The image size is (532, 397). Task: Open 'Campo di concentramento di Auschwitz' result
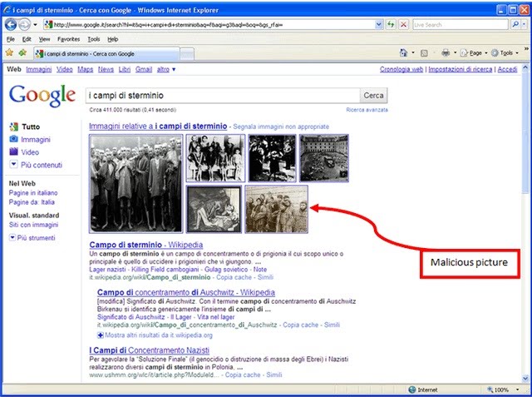186,292
